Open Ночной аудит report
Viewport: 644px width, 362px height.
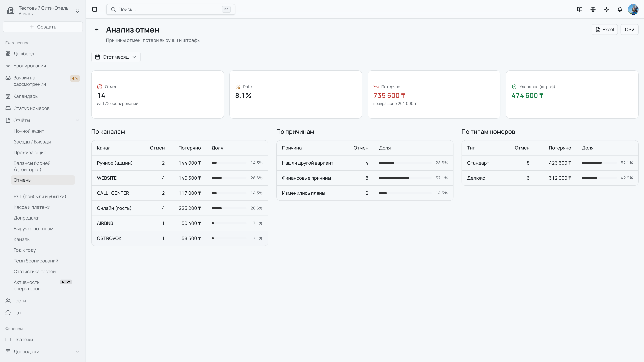[29, 131]
